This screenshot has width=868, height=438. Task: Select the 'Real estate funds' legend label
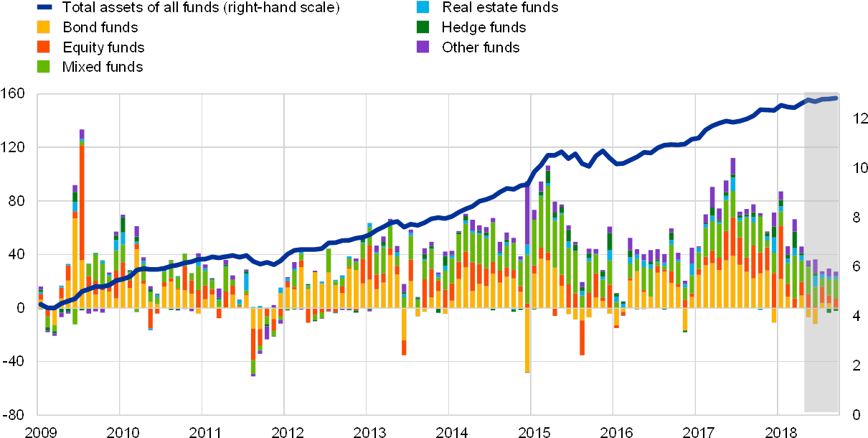point(500,9)
